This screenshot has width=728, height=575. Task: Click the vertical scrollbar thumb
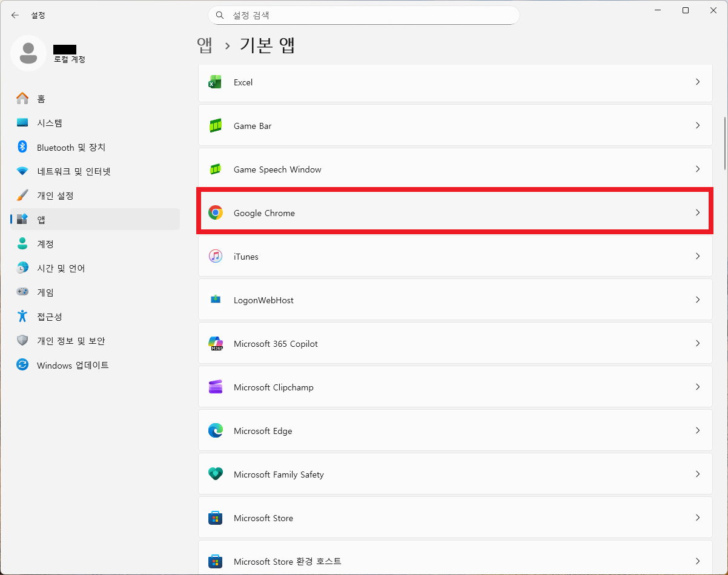pyautogui.click(x=724, y=143)
